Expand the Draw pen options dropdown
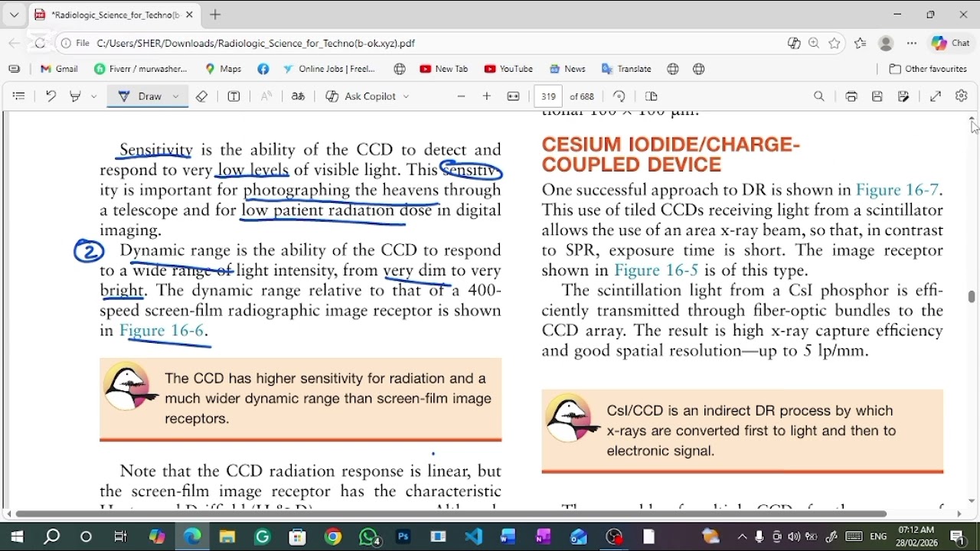This screenshot has width=980, height=551. click(176, 96)
